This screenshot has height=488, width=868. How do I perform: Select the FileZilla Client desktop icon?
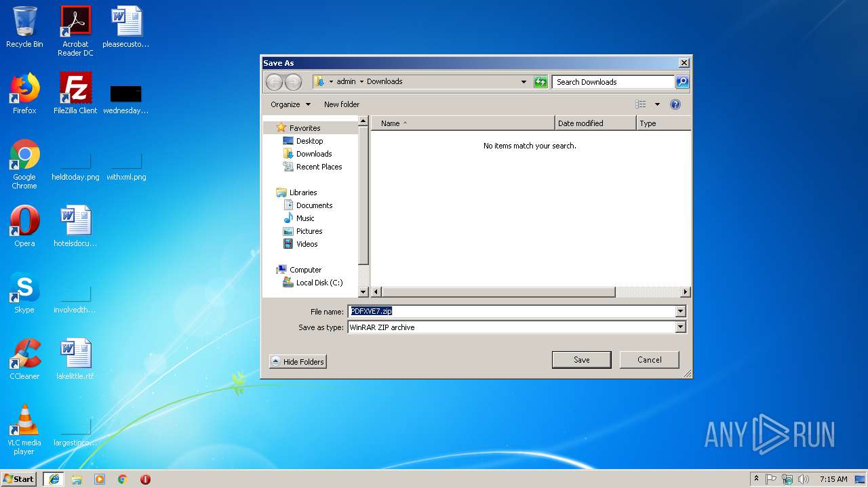(75, 94)
